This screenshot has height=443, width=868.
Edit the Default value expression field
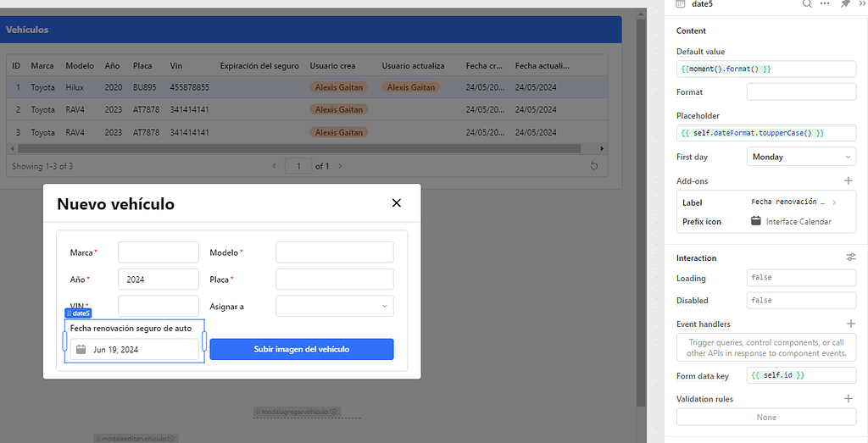click(x=766, y=69)
